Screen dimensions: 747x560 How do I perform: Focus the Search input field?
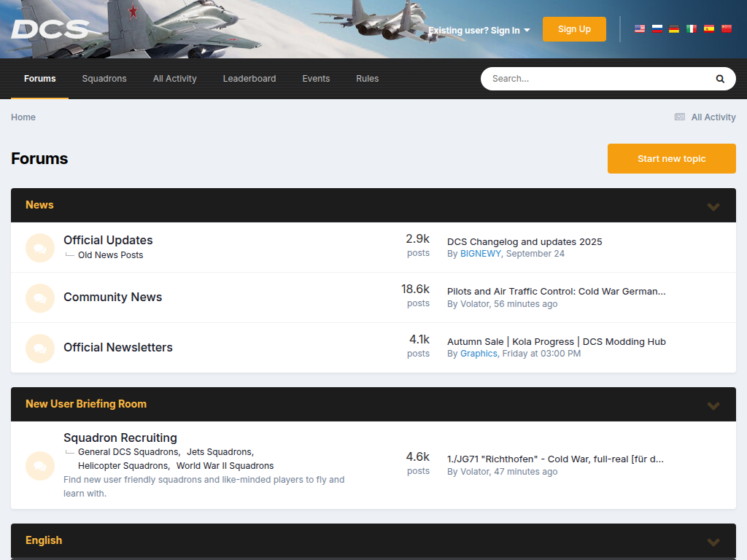coord(595,79)
